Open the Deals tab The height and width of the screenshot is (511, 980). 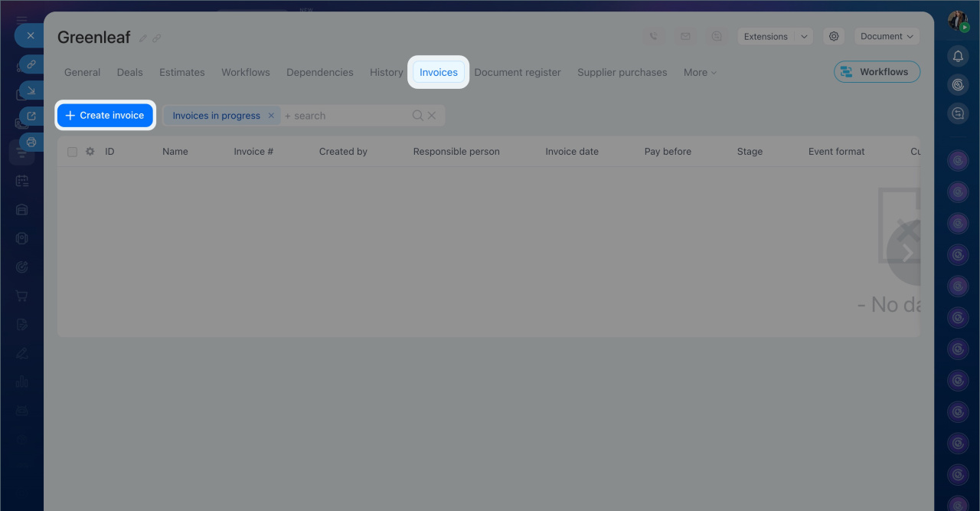[129, 72]
